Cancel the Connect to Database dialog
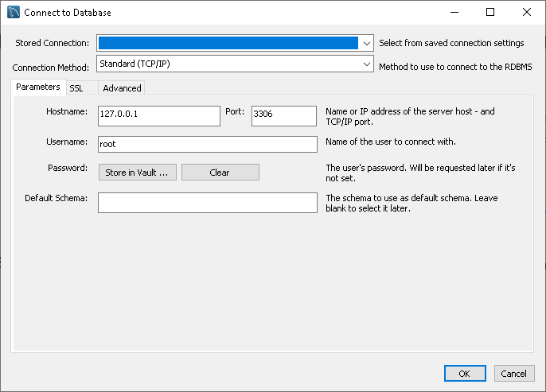Viewport: 546px width, 392px height. (514, 373)
